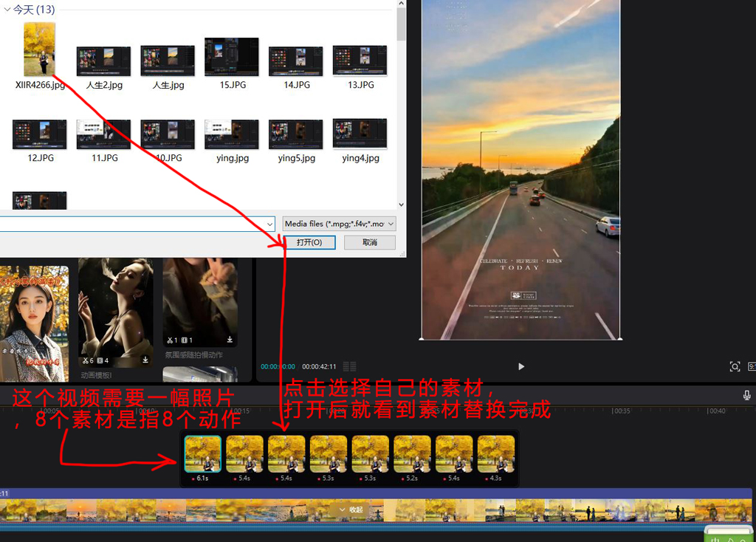This screenshot has width=756, height=542.
Task: Click the preview zoom-to-fit icon
Action: pos(735,366)
